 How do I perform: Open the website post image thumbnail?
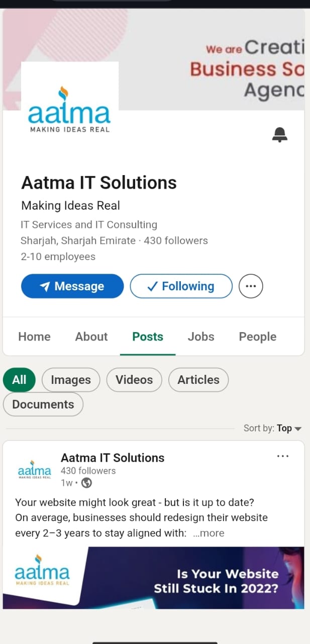154,578
